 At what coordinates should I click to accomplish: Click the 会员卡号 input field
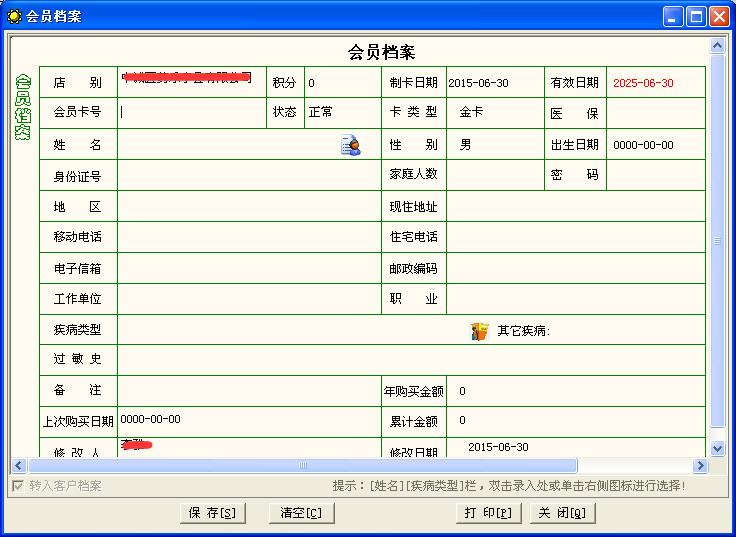[x=192, y=113]
